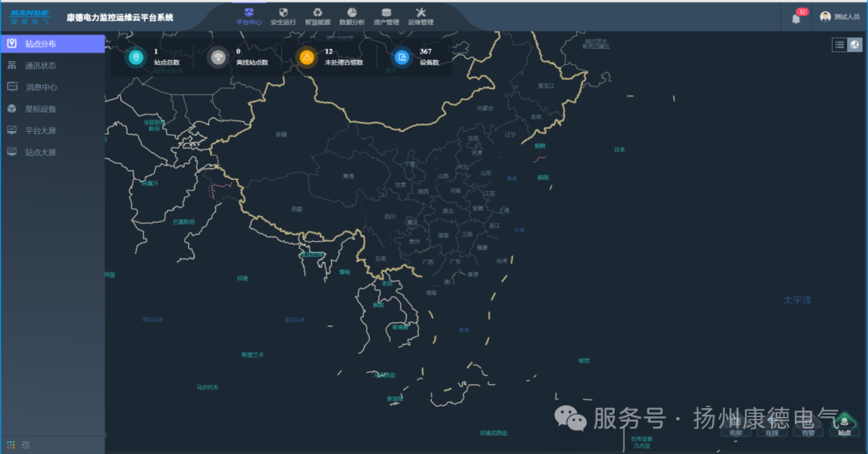Click the 阿富汗 label on the map
868x454 pixels.
149,183
